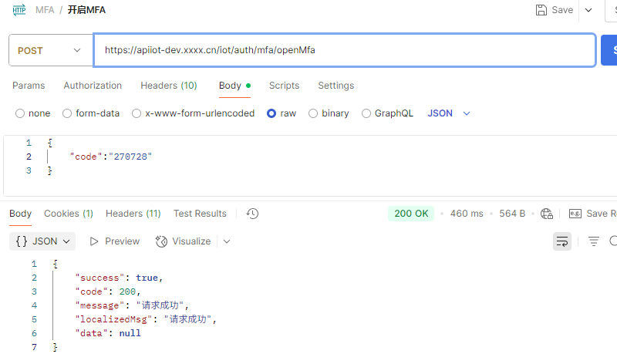Image resolution: width=617 pixels, height=364 pixels.
Task: Click the request URL input field
Action: (344, 50)
